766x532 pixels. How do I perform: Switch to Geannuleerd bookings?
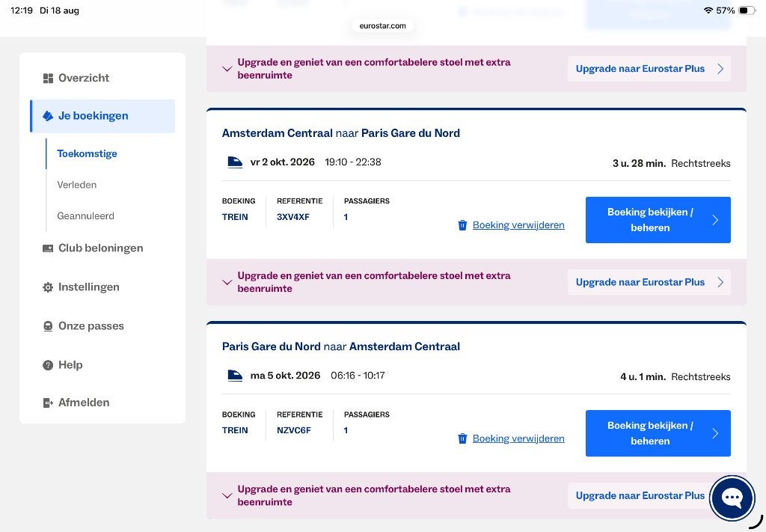tap(85, 216)
